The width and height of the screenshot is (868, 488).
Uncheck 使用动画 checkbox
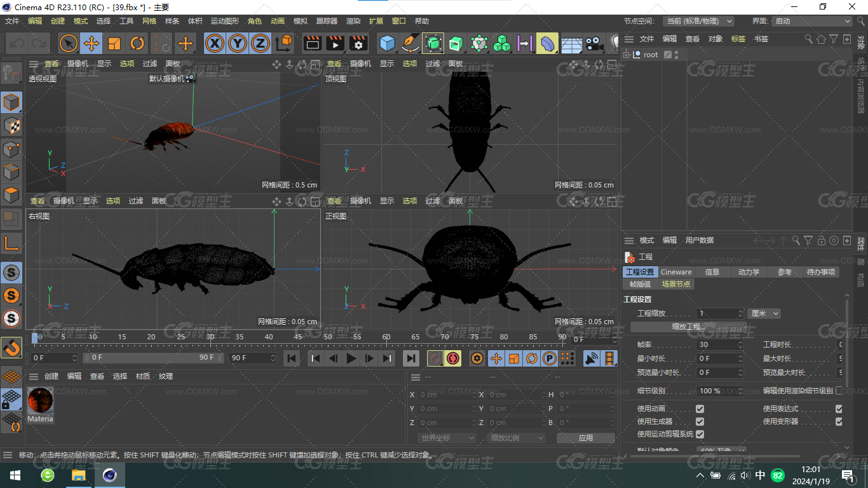pos(700,409)
